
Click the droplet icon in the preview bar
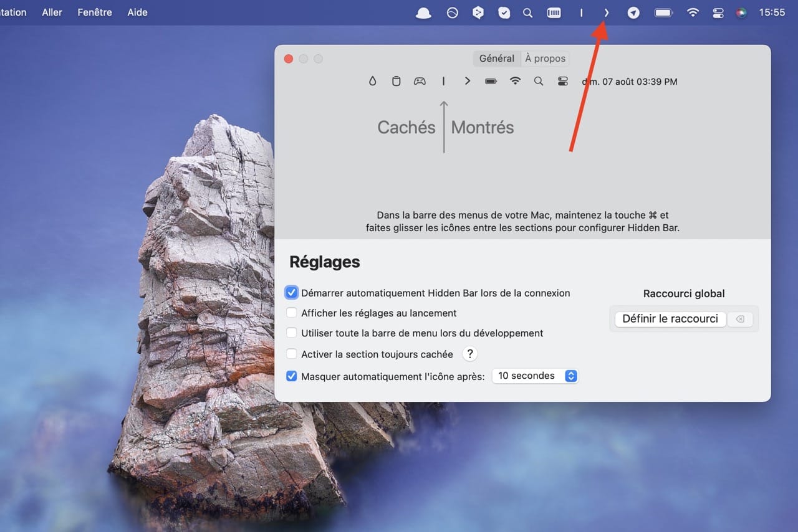373,81
